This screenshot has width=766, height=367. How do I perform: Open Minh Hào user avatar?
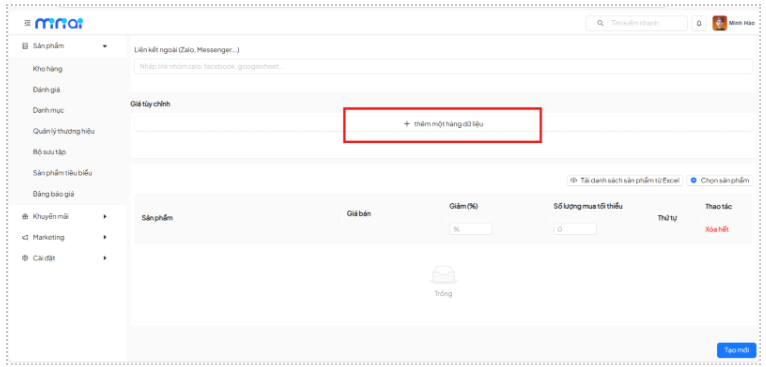[x=719, y=23]
